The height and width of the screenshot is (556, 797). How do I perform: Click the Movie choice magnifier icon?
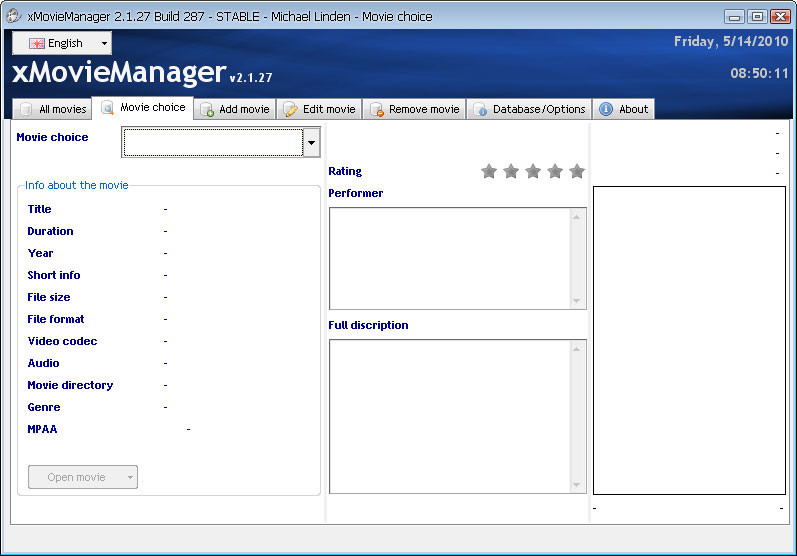coord(107,107)
